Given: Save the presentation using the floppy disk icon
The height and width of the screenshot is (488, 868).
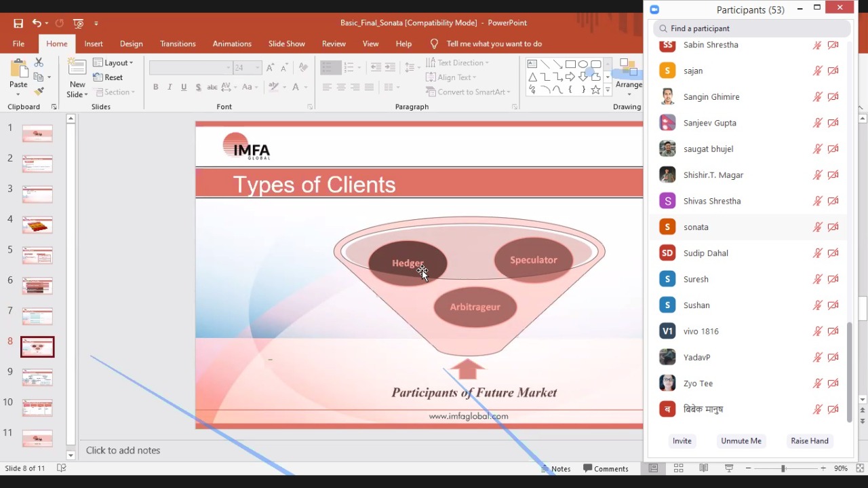Looking at the screenshot, I should [x=18, y=23].
